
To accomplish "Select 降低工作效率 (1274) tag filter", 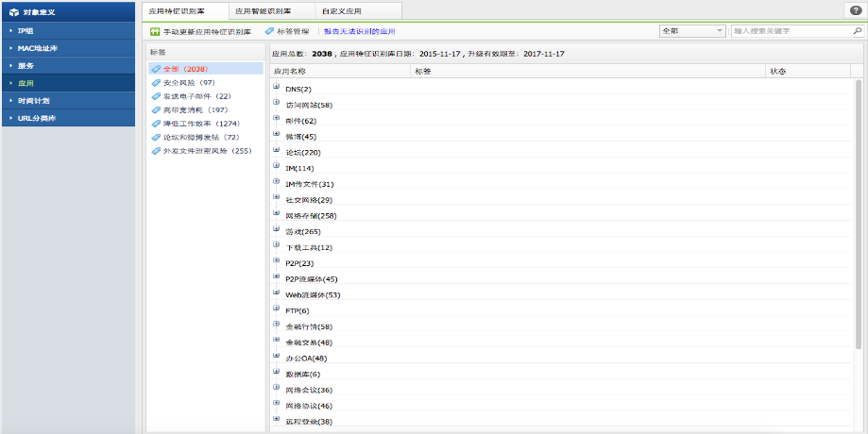I will (x=201, y=124).
